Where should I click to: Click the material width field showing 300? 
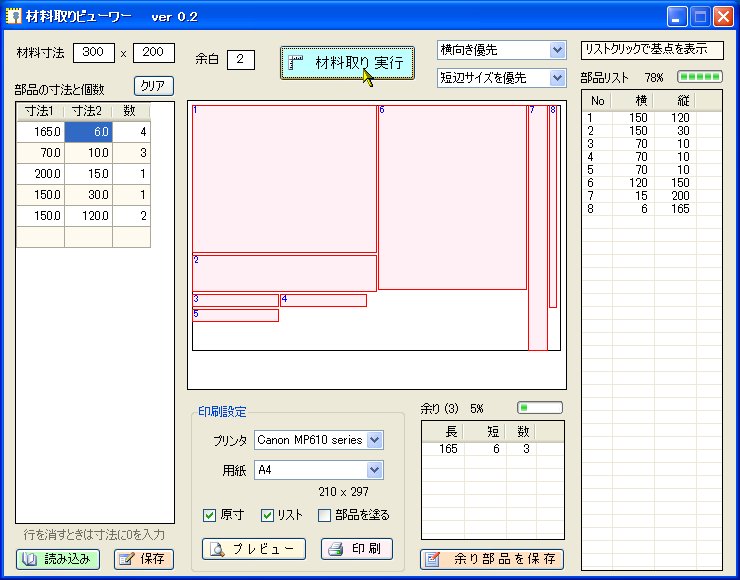click(x=93, y=52)
